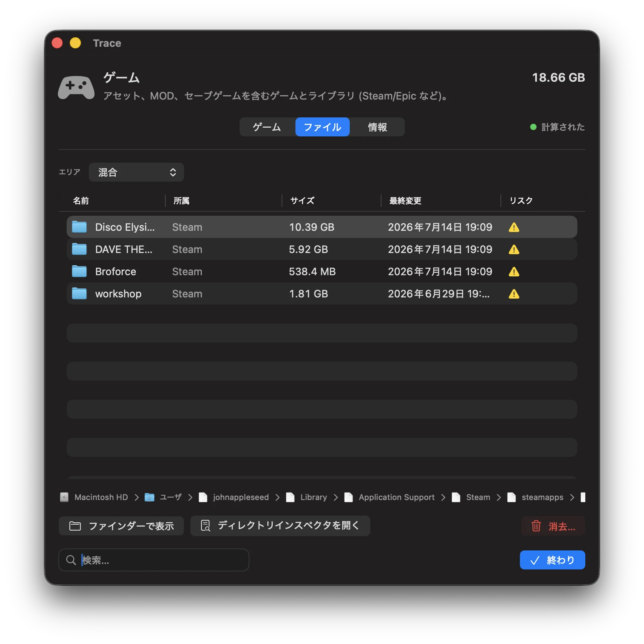
Task: Sort by the サイズ column header
Action: 302,201
